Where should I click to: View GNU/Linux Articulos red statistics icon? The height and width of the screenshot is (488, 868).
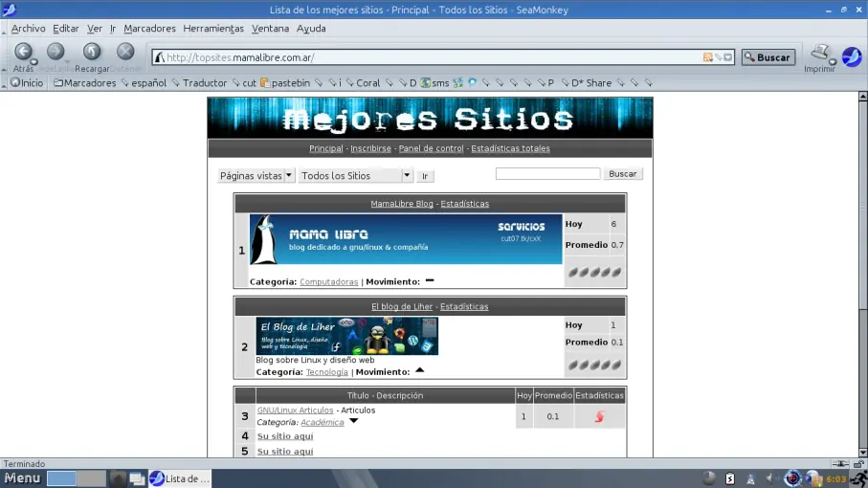point(599,416)
